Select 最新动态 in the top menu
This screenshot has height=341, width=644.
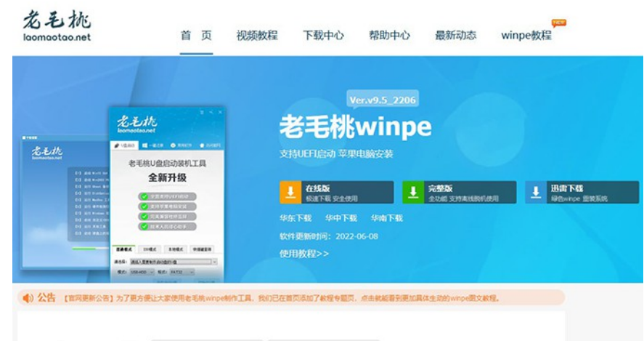coord(455,36)
